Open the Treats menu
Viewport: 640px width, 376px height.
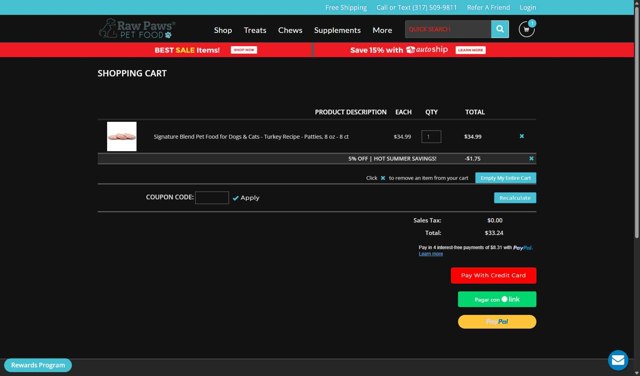255,30
